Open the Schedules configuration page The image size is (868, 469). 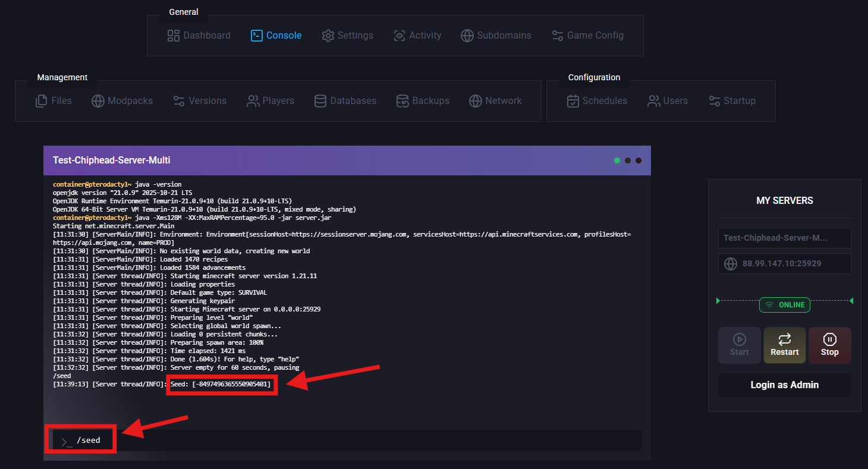(x=597, y=101)
